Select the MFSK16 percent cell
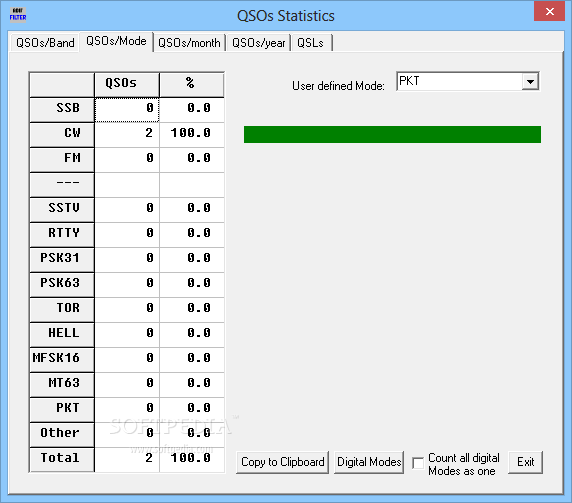Image resolution: width=572 pixels, height=503 pixels. coord(192,360)
